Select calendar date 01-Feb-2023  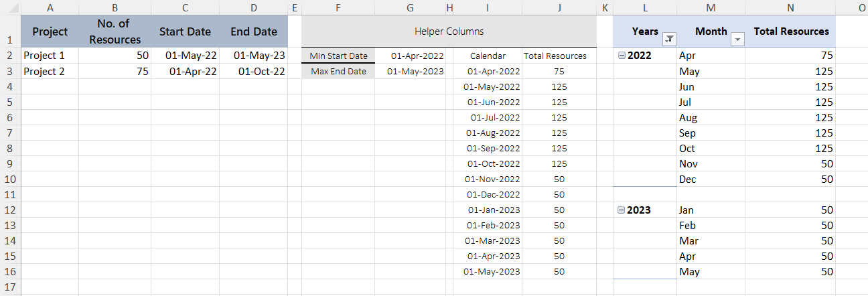pos(488,225)
